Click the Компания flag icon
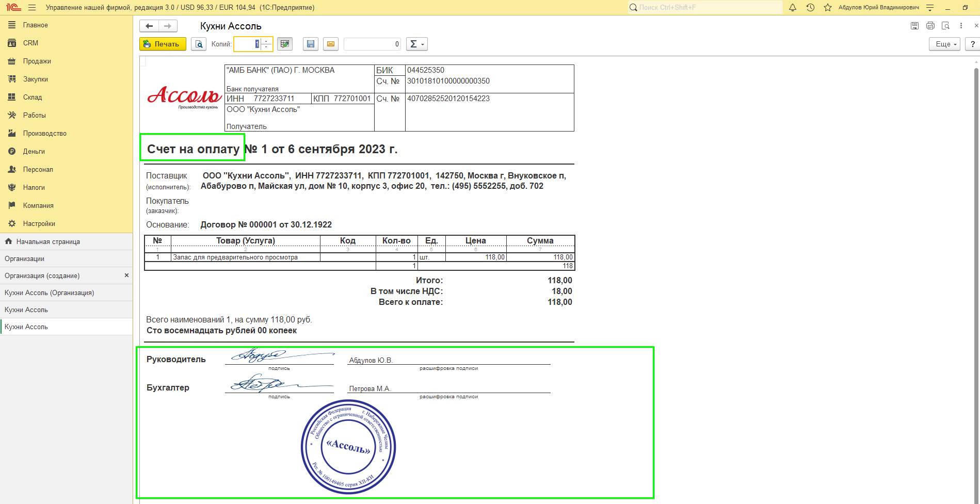This screenshot has width=980, height=504. pos(12,205)
